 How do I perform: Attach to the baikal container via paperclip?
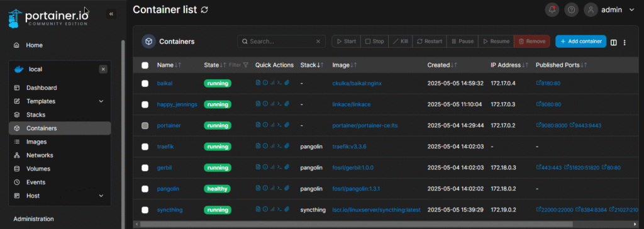(287, 82)
